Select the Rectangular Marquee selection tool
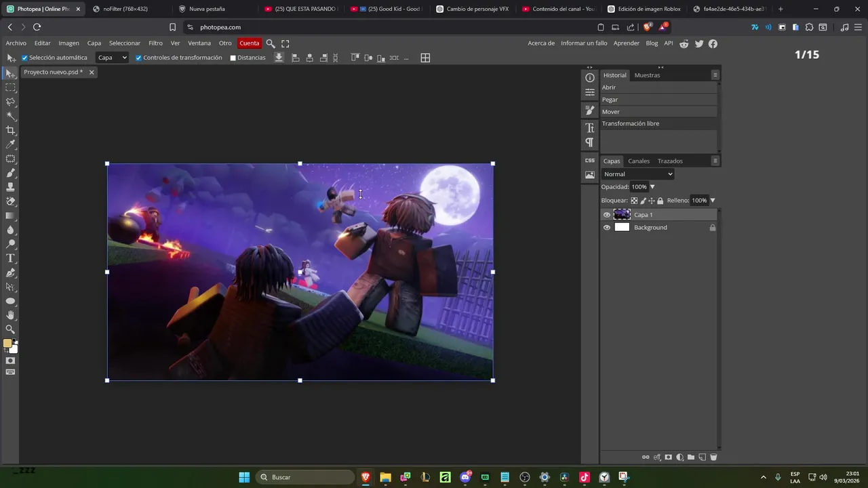868x488 pixels. click(x=10, y=87)
